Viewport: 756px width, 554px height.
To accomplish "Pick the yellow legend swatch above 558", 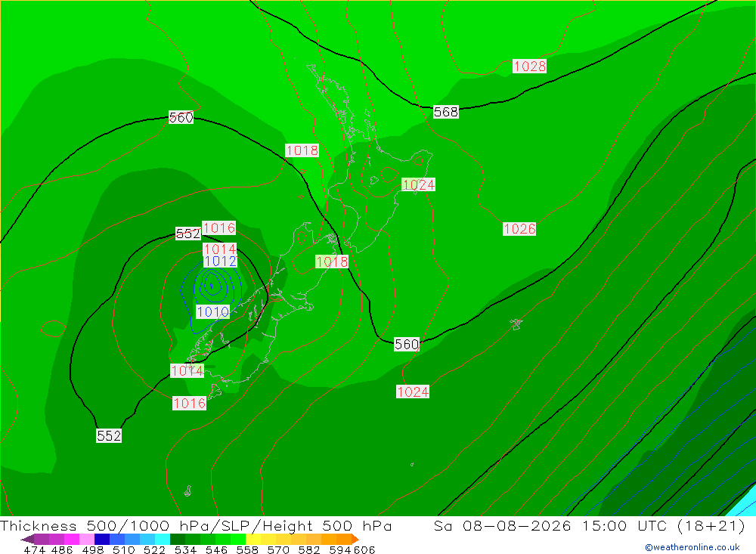I will point(253,539).
